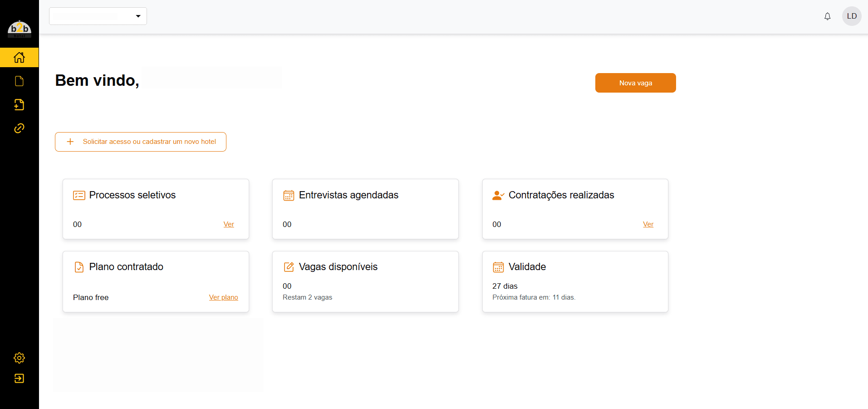Select the Entrevistas agendadas title
868x409 pixels.
pyautogui.click(x=348, y=195)
